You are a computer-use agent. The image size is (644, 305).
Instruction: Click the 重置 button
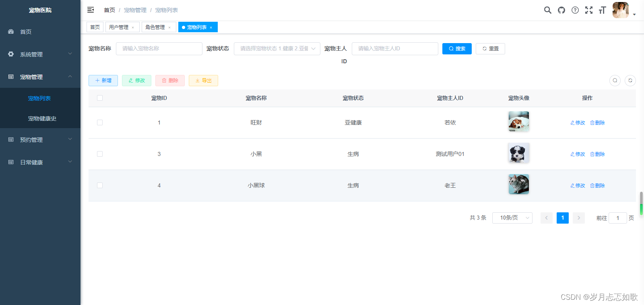point(490,49)
